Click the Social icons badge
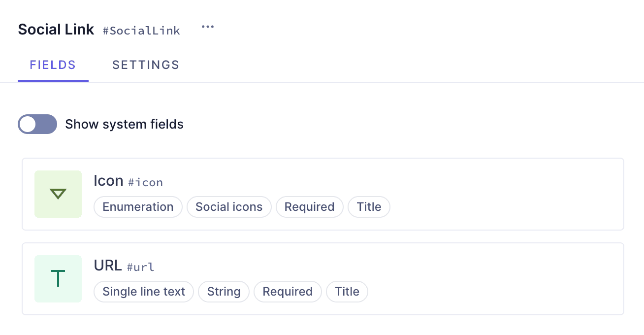 tap(229, 207)
